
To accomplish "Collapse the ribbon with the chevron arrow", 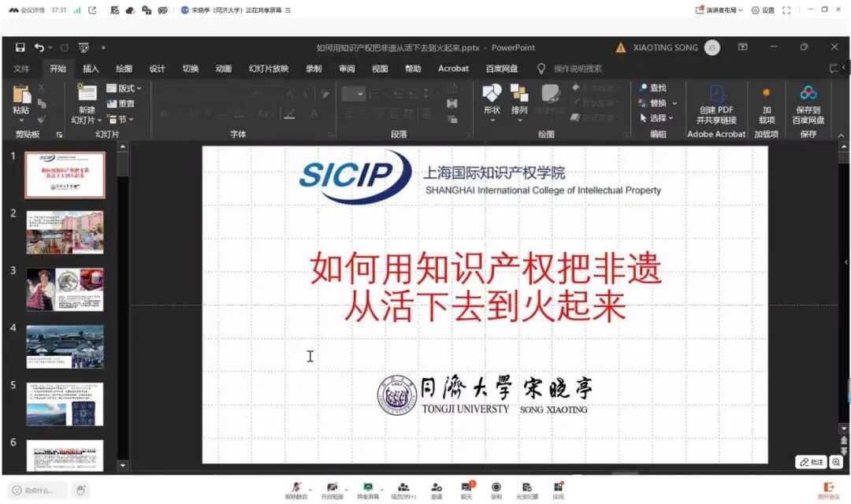I will 842,135.
